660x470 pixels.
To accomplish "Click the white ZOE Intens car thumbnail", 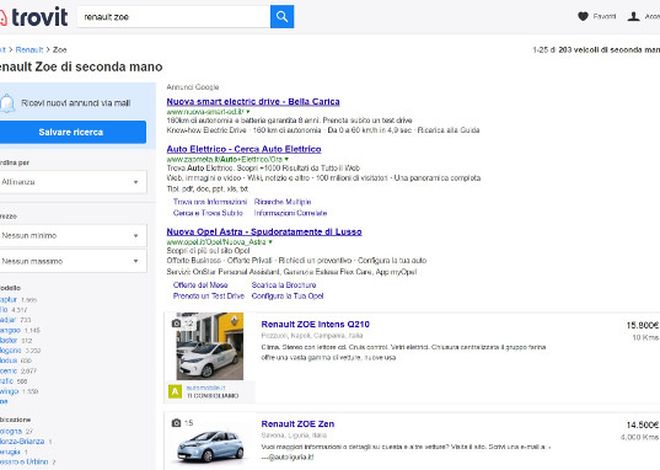I will point(210,346).
